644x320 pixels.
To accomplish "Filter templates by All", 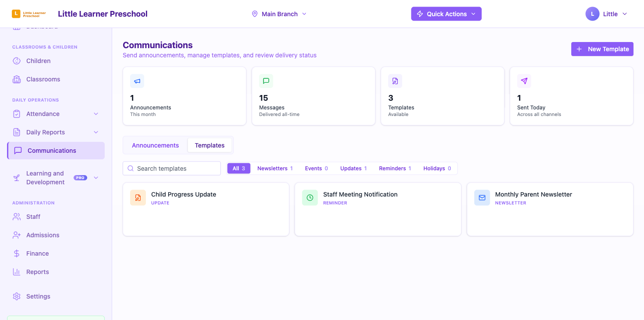I will click(x=239, y=169).
